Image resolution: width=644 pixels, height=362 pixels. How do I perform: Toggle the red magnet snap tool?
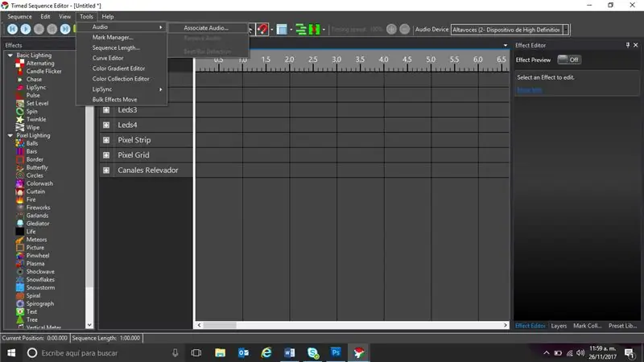click(262, 29)
